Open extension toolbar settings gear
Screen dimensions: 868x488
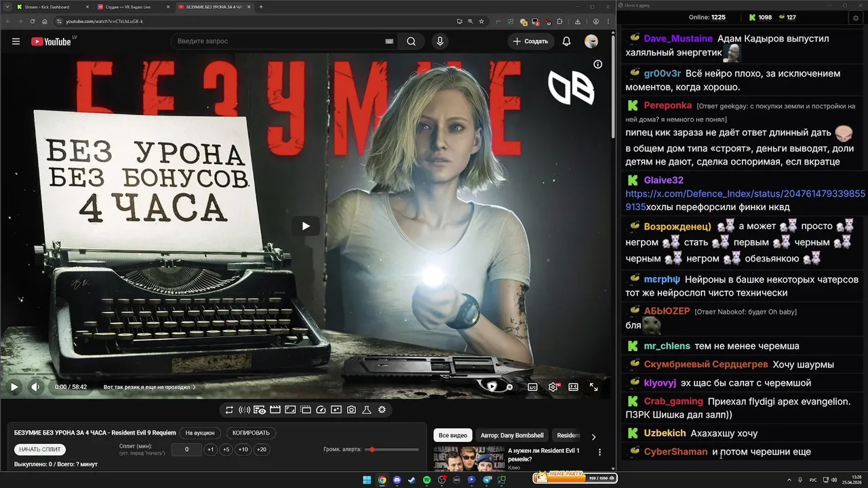point(382,409)
